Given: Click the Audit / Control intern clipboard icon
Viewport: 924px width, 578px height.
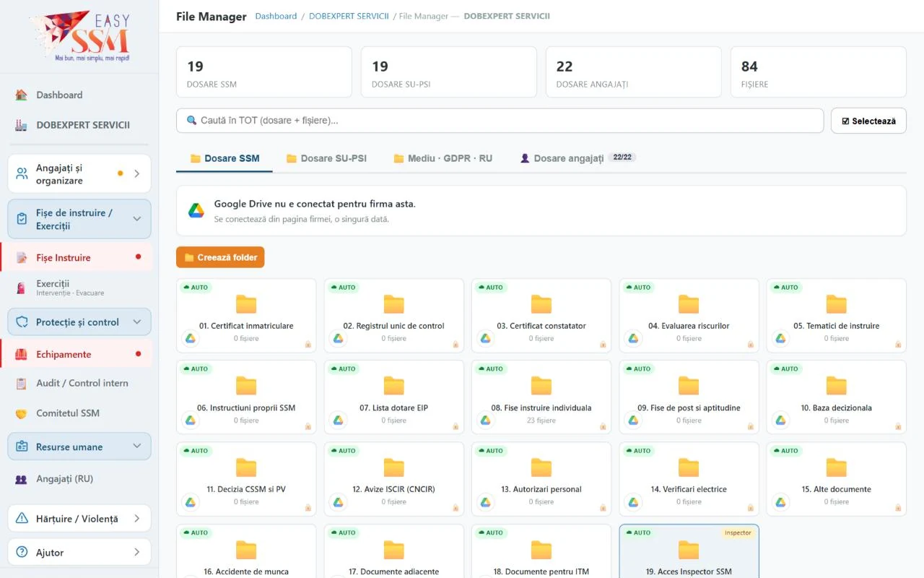Looking at the screenshot, I should pyautogui.click(x=22, y=384).
